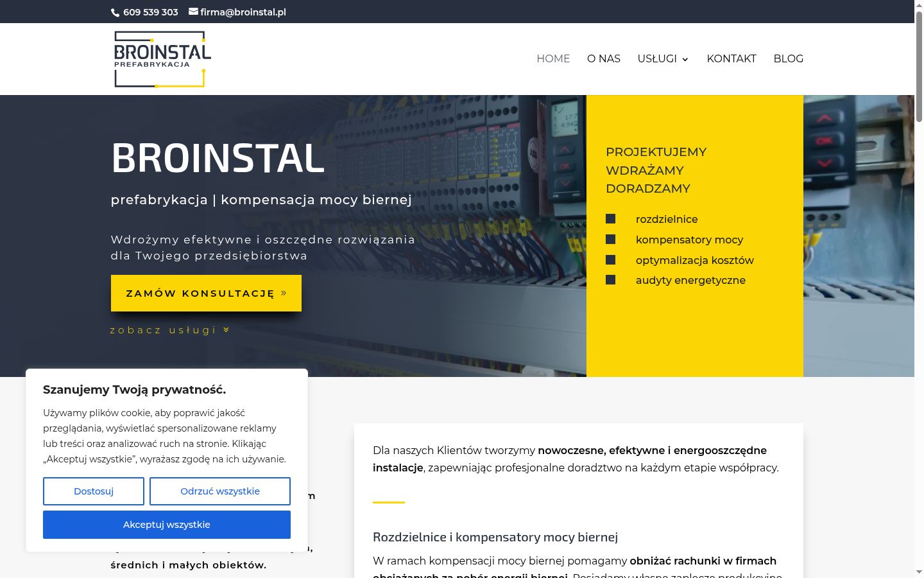Open the USŁUGI menu
Image resolution: width=924 pixels, height=578 pixels.
point(657,58)
